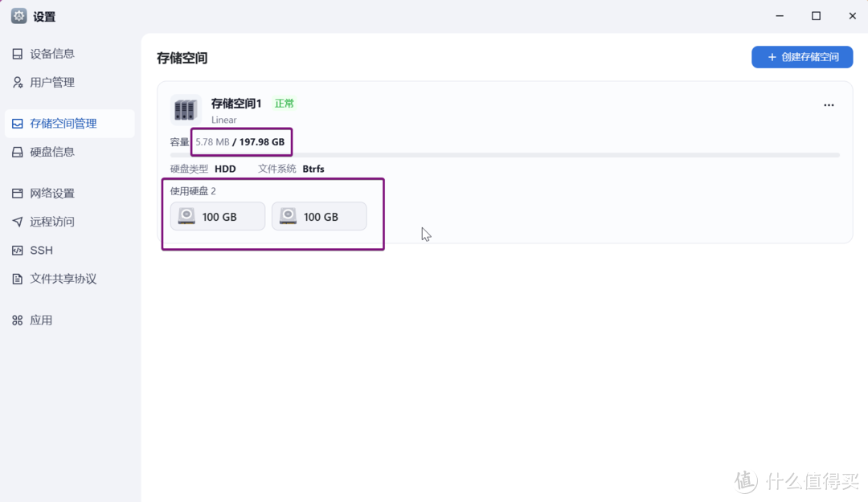Click the settings gear icon in title bar

click(18, 16)
